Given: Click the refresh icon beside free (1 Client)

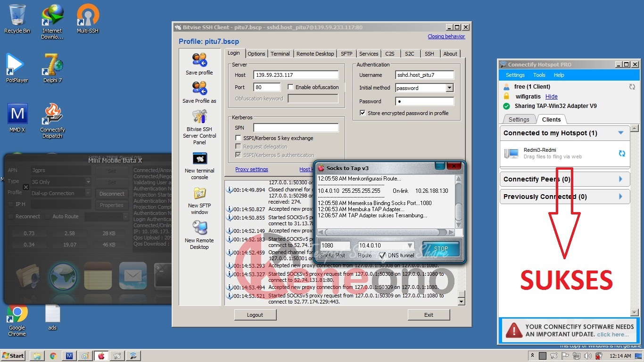Looking at the screenshot, I should pyautogui.click(x=632, y=87).
